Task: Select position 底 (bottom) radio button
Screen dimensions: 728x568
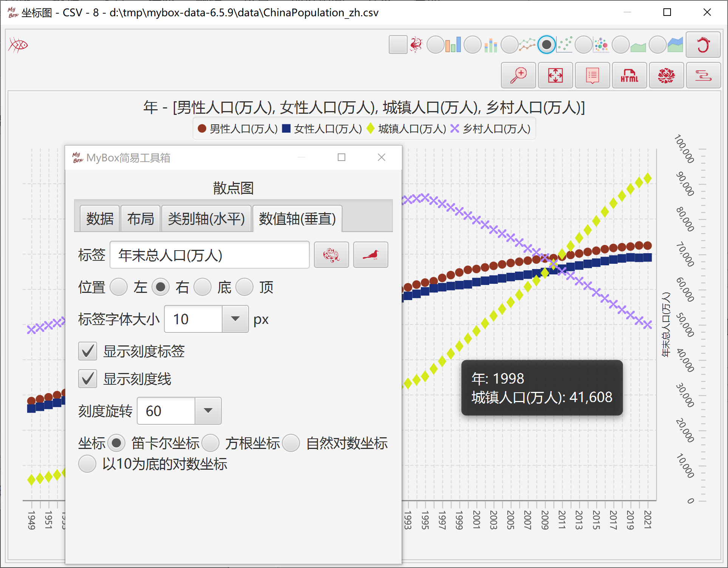Action: click(x=202, y=287)
